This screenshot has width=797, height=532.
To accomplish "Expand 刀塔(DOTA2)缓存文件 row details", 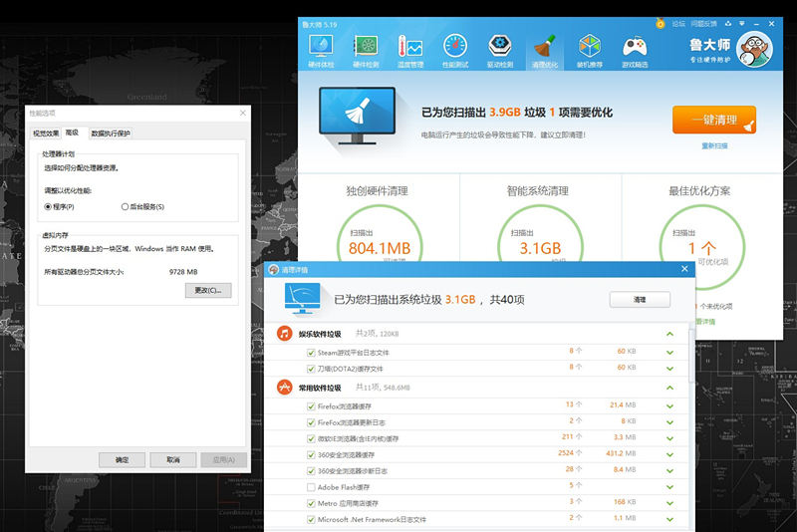I will (x=669, y=369).
